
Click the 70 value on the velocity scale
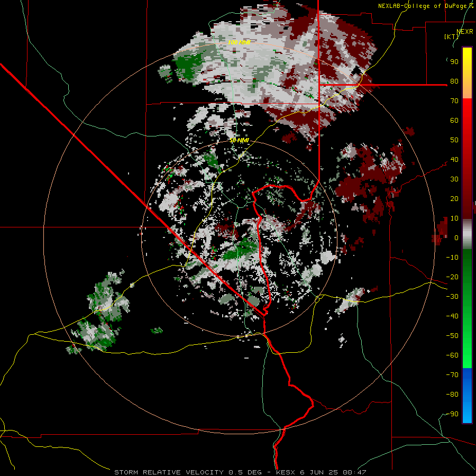coord(454,101)
